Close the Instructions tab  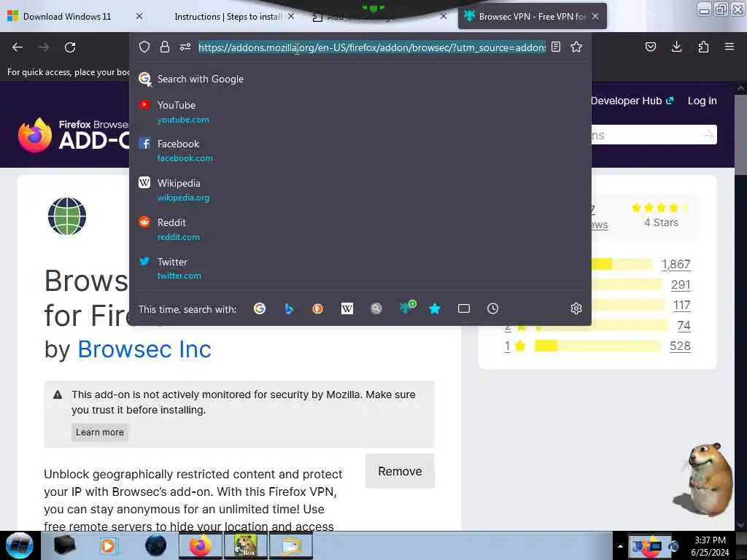[x=291, y=16]
